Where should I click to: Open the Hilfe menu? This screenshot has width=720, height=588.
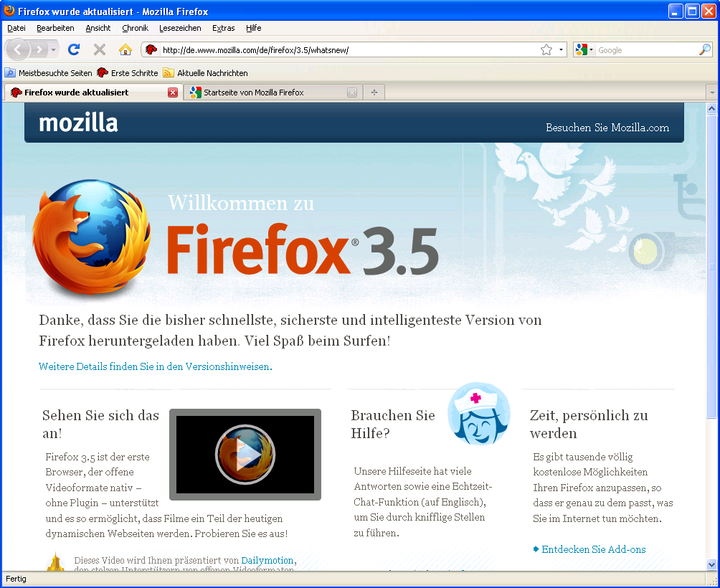click(x=253, y=28)
